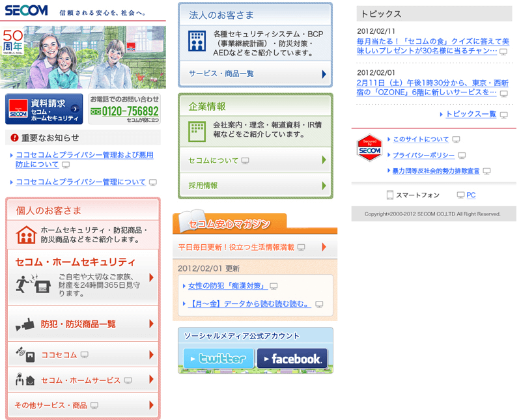Expand サービス・商品一覧 with the blue arrow
Viewport: 521px width, 420px height.
[323, 74]
